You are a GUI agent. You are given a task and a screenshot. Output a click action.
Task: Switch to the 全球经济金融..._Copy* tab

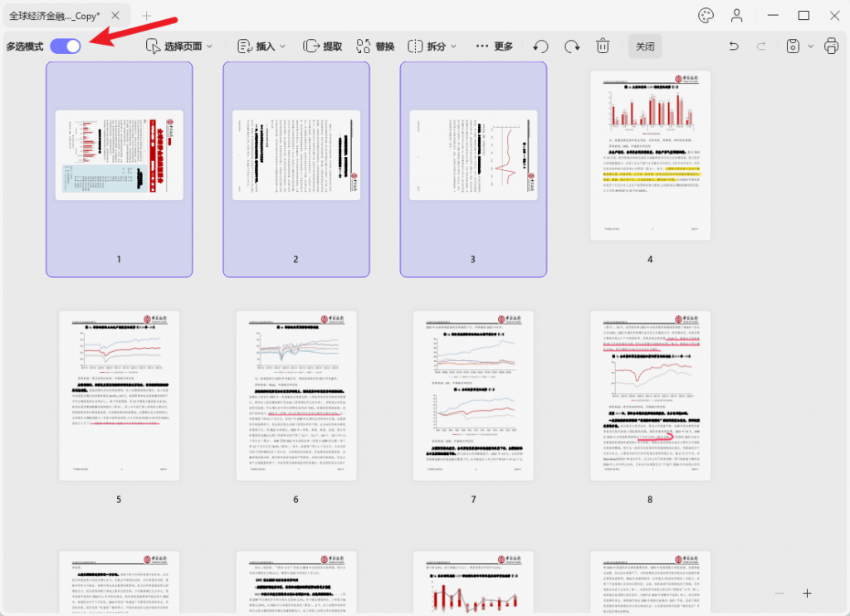[x=54, y=16]
